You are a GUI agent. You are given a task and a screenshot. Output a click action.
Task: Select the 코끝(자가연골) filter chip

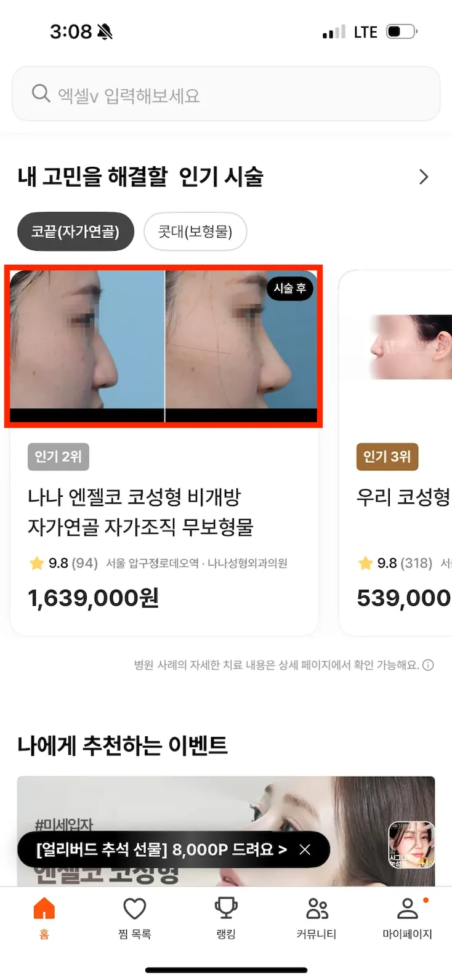click(76, 231)
